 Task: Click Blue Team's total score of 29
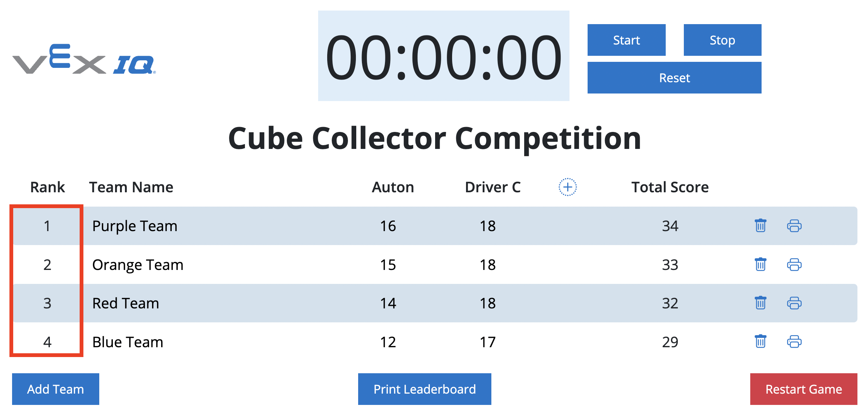671,342
